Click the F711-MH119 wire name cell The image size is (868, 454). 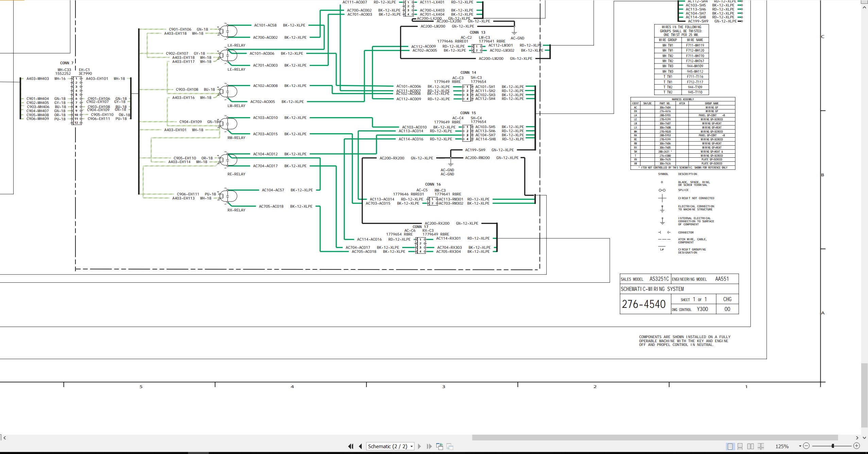[x=695, y=45]
